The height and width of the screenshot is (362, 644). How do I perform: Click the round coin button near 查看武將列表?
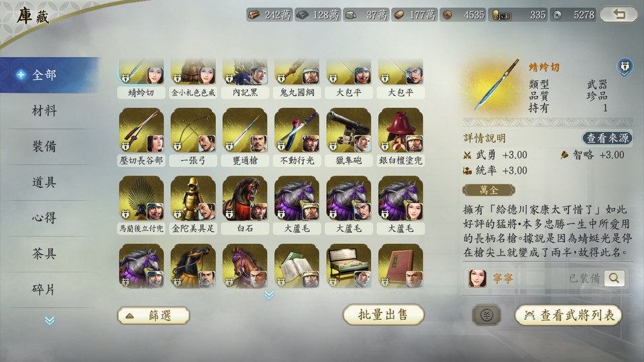486,315
